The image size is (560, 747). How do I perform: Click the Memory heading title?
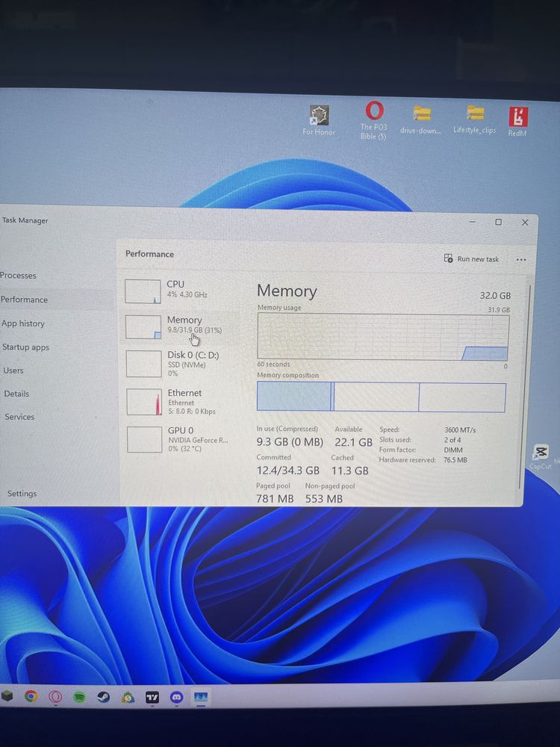[287, 291]
